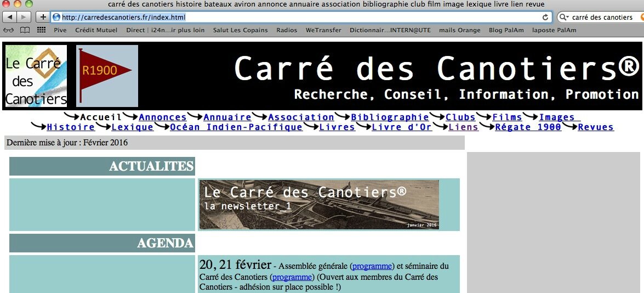Open the Direct | i24n bookmark
This screenshot has height=293, width=644.
click(x=165, y=30)
